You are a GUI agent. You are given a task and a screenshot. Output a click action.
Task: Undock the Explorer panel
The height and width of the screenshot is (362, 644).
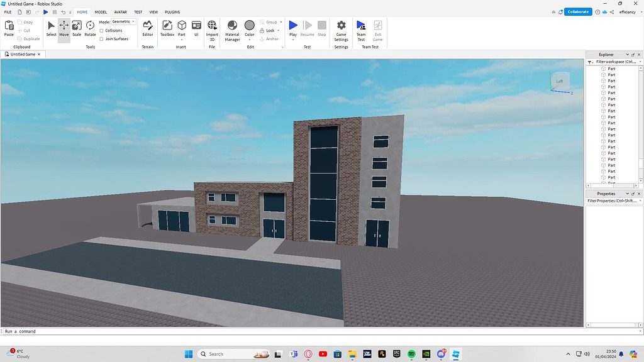pyautogui.click(x=633, y=55)
